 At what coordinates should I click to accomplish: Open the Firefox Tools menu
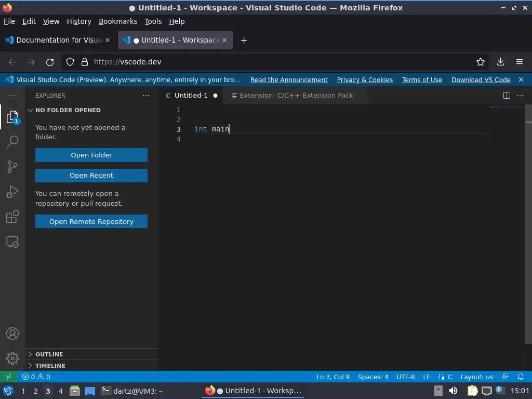pos(153,21)
